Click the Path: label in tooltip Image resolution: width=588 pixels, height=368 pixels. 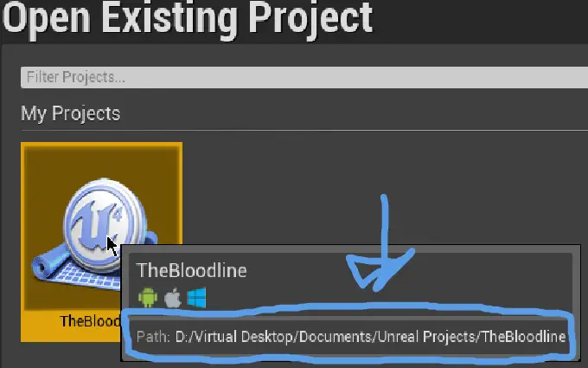click(x=153, y=337)
